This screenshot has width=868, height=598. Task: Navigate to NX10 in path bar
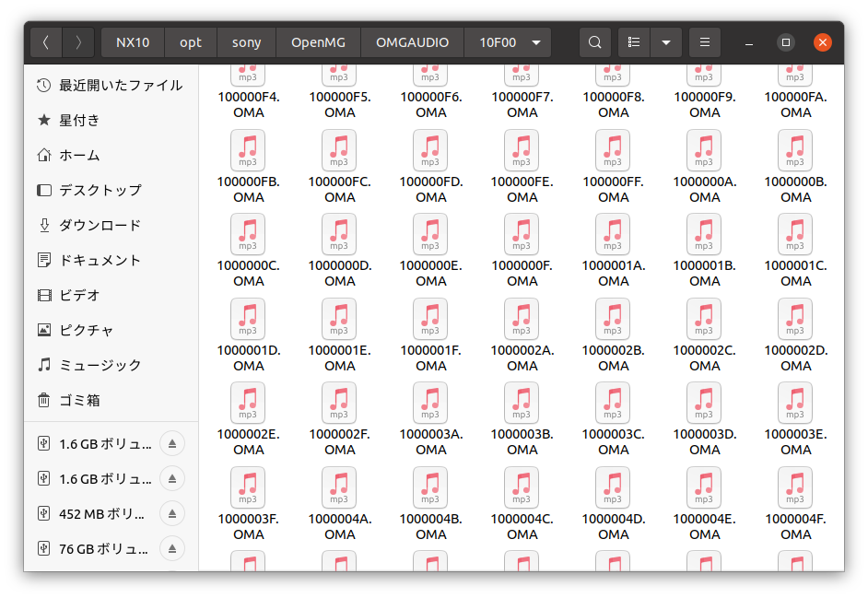tap(133, 42)
